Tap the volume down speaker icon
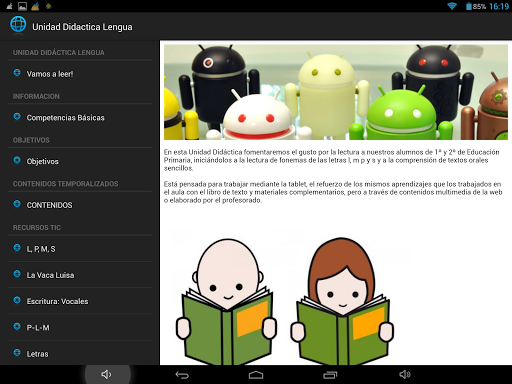Image resolution: width=512 pixels, height=384 pixels. [x=107, y=374]
